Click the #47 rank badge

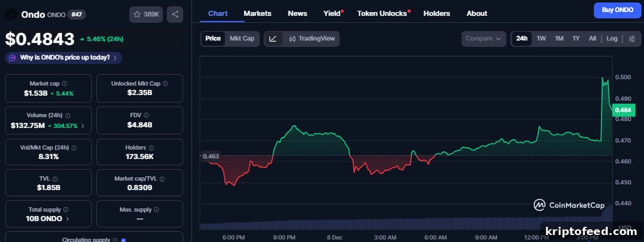point(77,15)
